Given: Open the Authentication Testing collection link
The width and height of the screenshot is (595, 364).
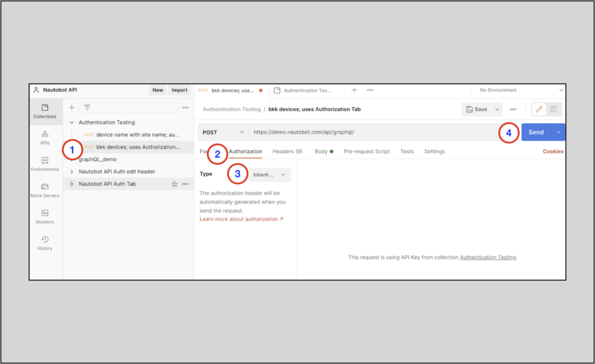Looking at the screenshot, I should pyautogui.click(x=488, y=257).
